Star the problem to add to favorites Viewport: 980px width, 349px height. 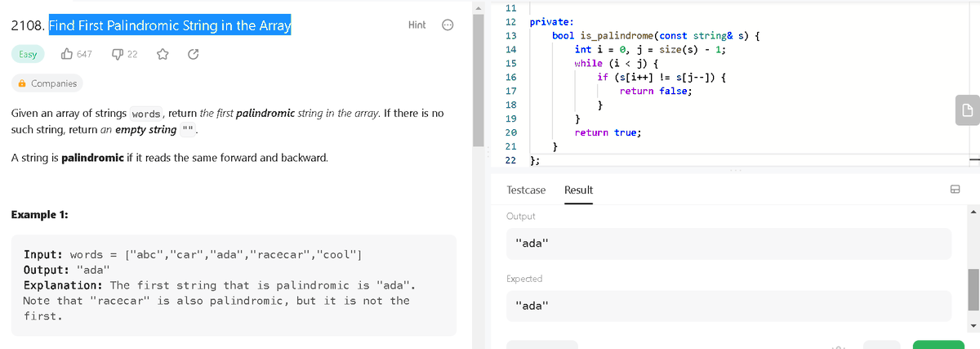162,55
